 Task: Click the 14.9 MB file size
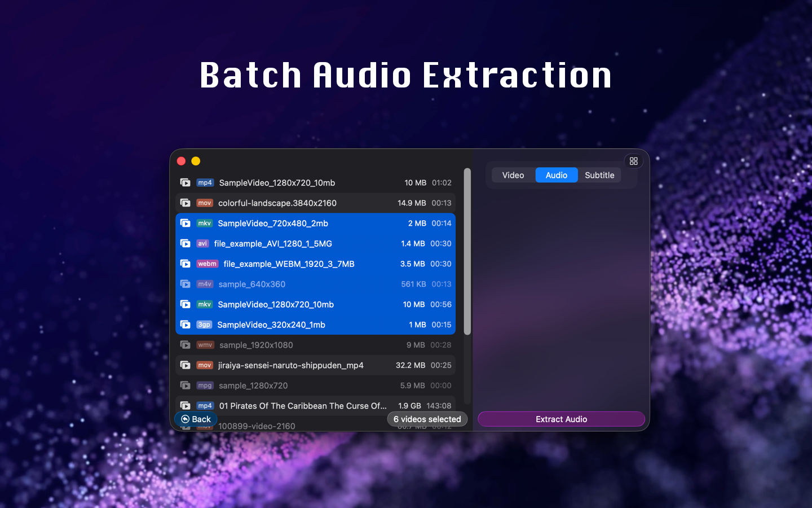(412, 203)
